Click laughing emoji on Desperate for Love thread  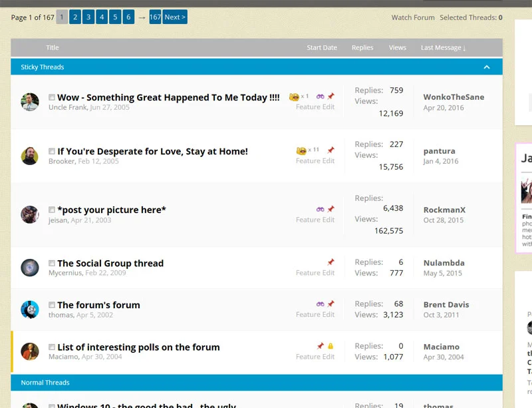[301, 150]
